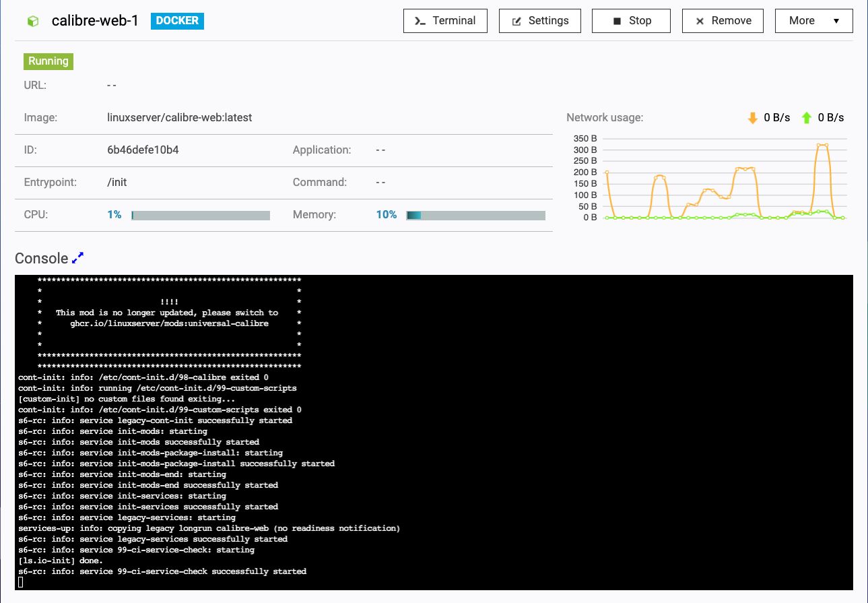Click the × icon on Remove button

click(700, 21)
